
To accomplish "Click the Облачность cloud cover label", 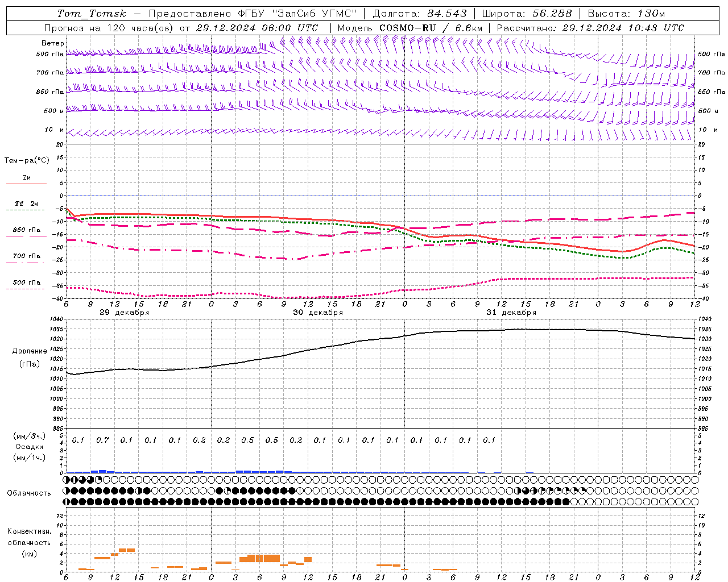I will [29, 493].
